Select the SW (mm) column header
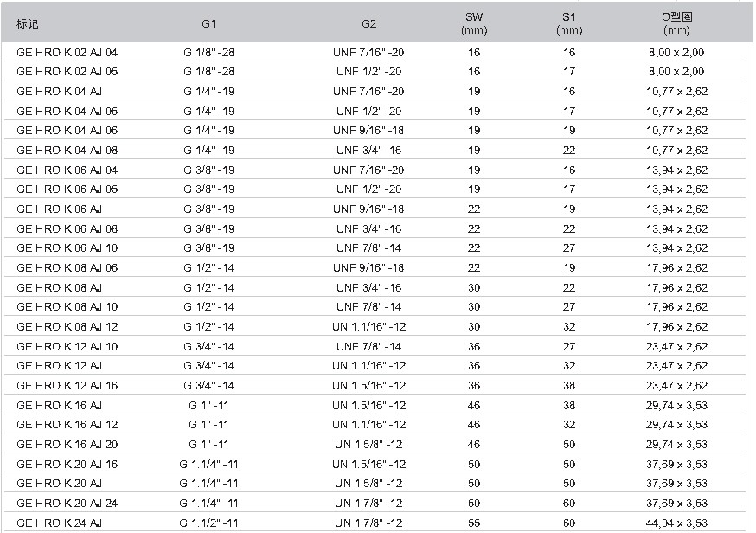The width and height of the screenshot is (756, 533). (474, 23)
